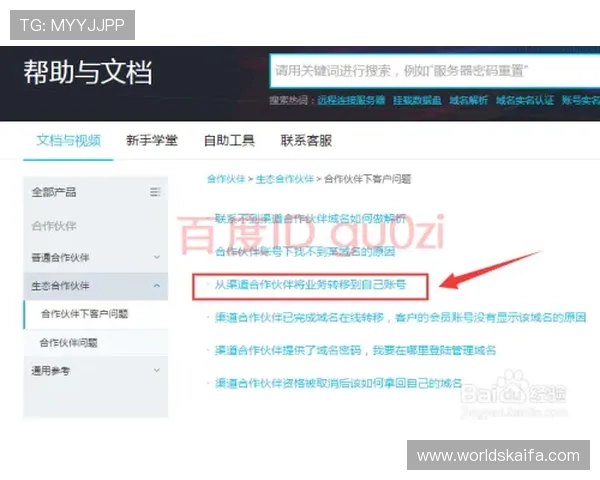The width and height of the screenshot is (600, 480).
Task: Go to 合作伙伴 breadcrumb link
Action: 226,179
